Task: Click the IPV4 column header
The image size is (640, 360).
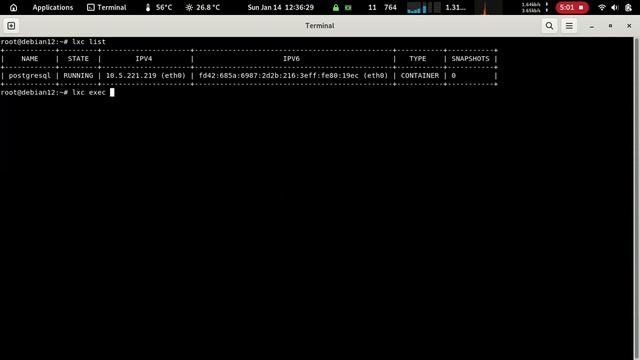Action: click(144, 59)
